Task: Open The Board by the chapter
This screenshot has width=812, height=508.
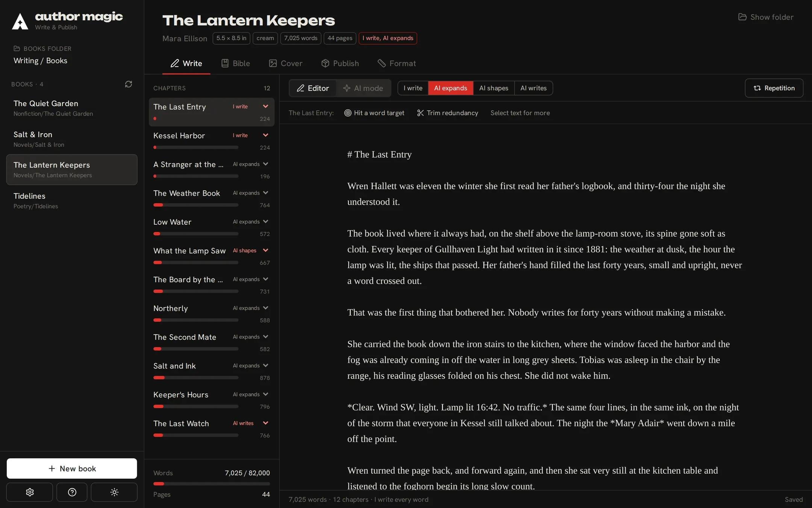Action: coord(212,285)
